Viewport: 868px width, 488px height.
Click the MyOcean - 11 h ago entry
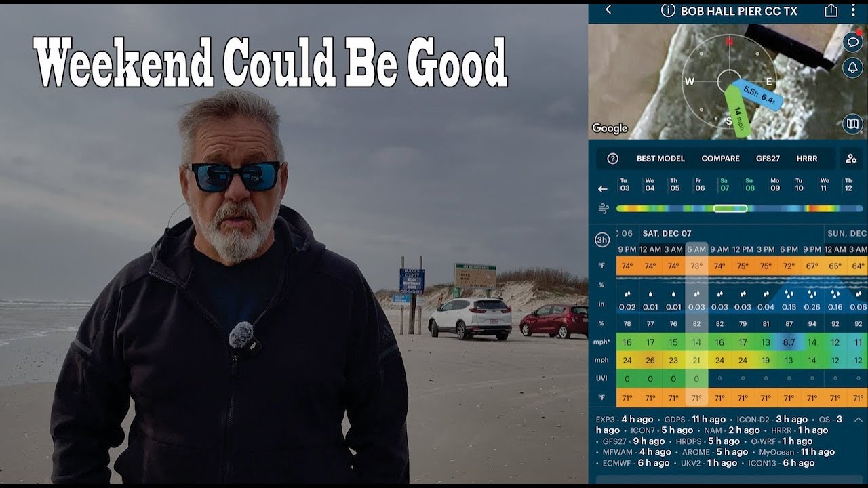(x=797, y=452)
